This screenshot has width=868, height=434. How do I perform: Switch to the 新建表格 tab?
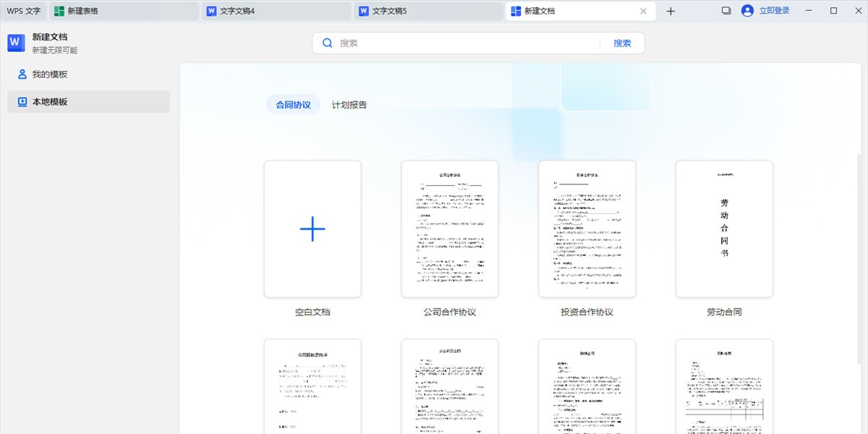pos(124,11)
